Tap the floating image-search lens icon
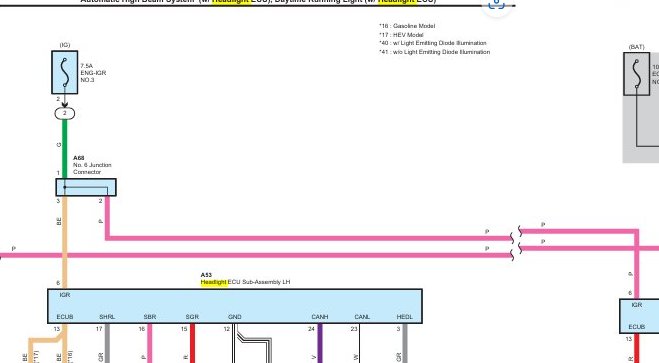Viewport: 659px width, 363px height. [496, 4]
